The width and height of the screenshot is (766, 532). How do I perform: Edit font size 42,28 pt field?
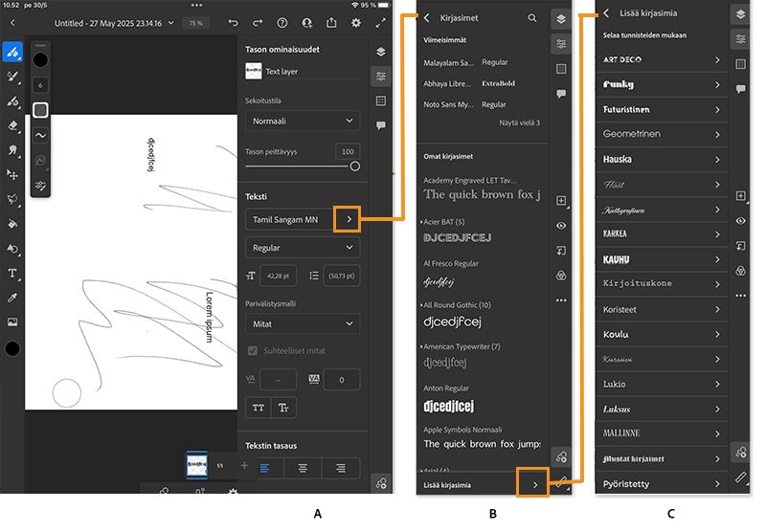point(278,276)
